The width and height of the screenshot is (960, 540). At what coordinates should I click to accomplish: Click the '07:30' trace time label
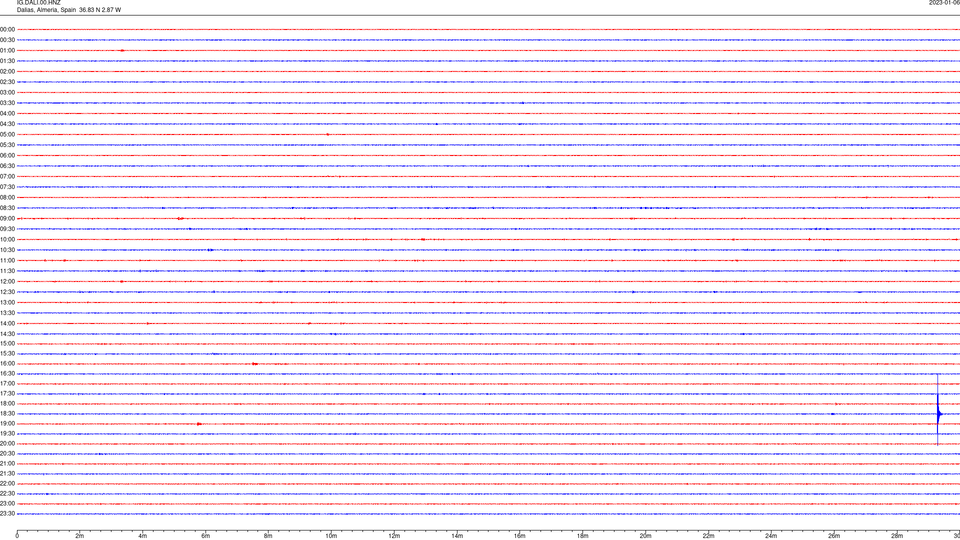click(x=7, y=187)
